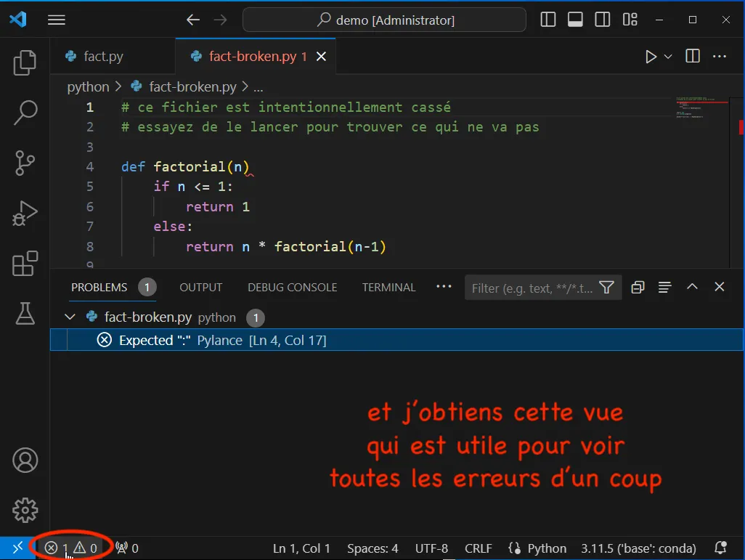Open the Run and Debug view

click(25, 214)
